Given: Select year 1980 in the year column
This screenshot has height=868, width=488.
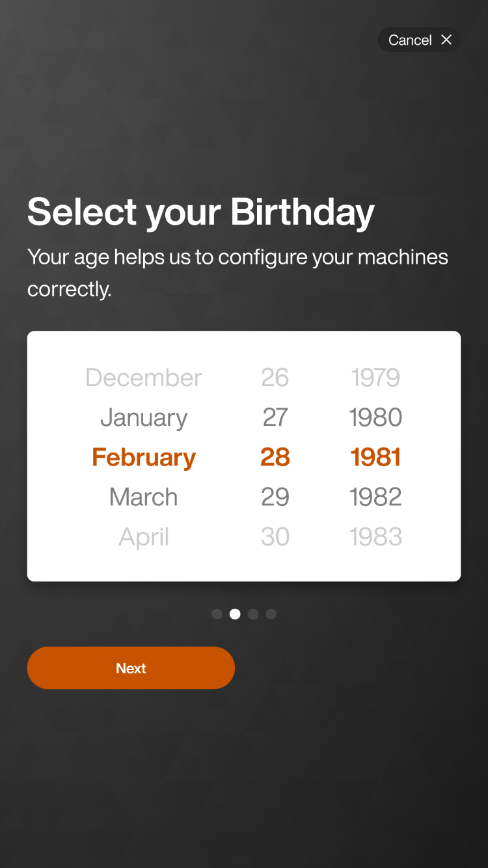Looking at the screenshot, I should click(375, 417).
